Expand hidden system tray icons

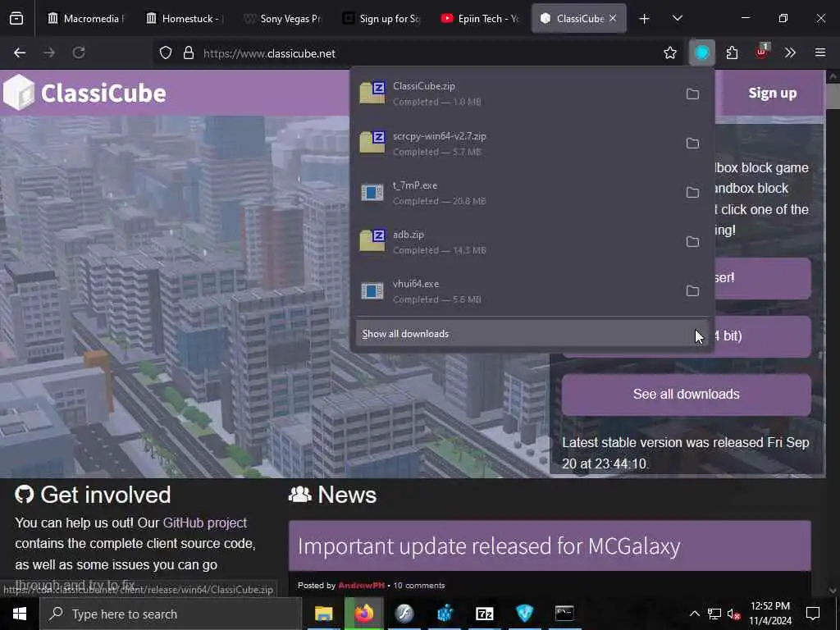point(694,614)
